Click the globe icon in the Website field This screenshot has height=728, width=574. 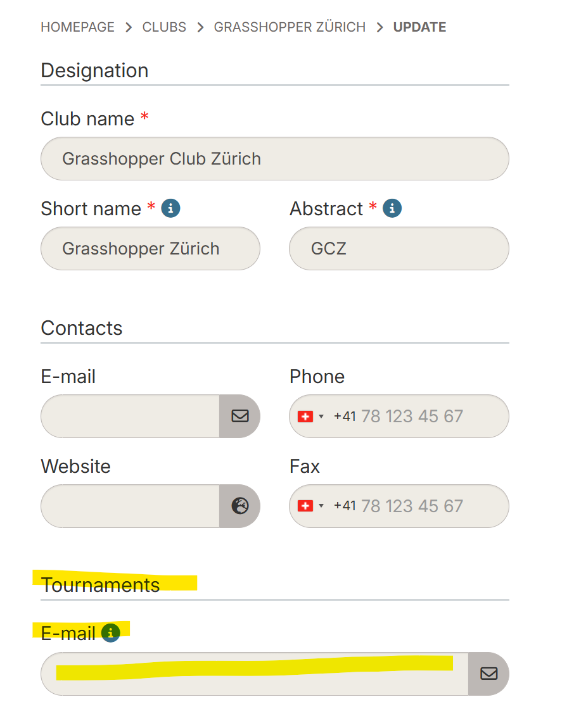pyautogui.click(x=239, y=506)
